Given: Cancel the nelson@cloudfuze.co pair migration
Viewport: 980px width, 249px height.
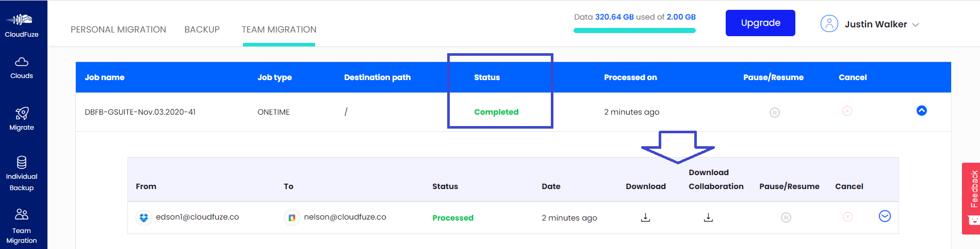Looking at the screenshot, I should 847,217.
